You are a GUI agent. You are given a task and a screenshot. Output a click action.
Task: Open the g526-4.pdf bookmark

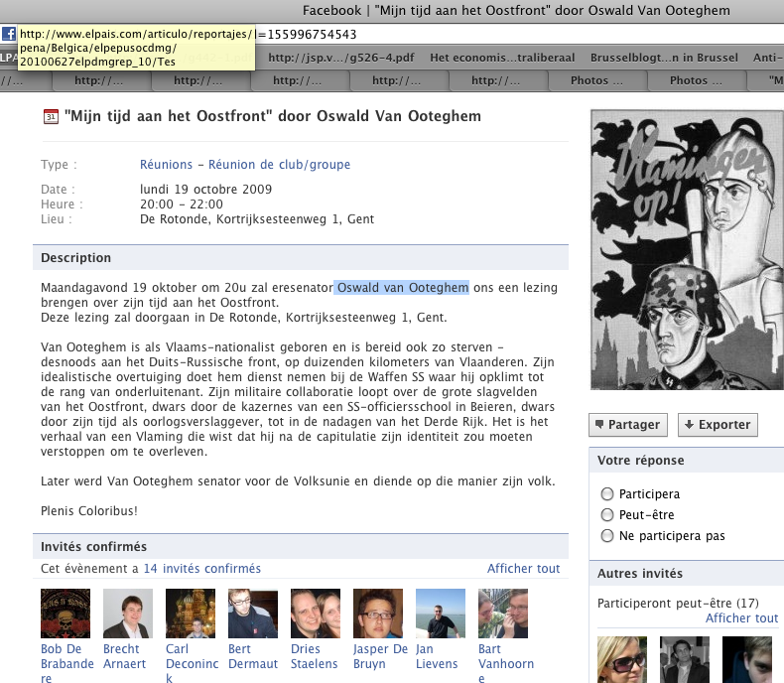[341, 58]
